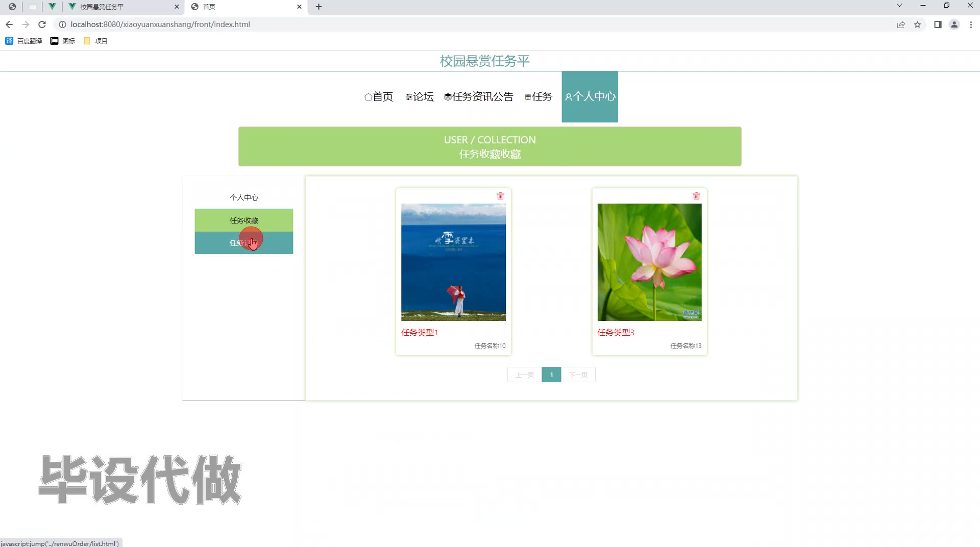Open the 百度翻译 bookmark
Viewport: 980px width, 547px height.
(23, 41)
